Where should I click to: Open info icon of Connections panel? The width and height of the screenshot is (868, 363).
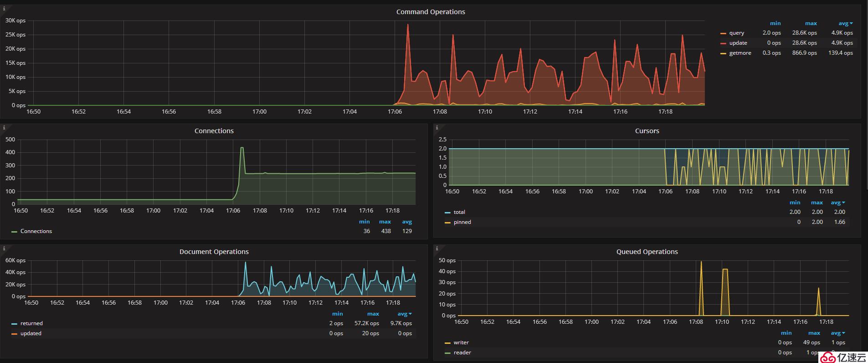[4, 128]
